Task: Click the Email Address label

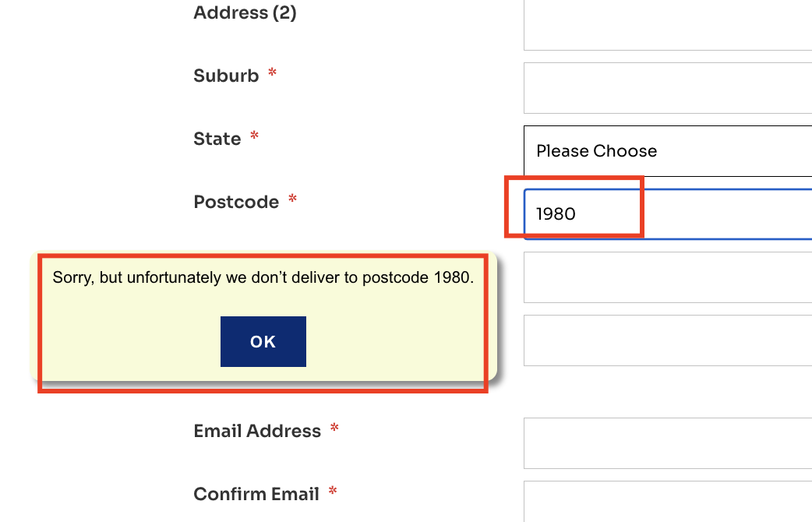Action: (257, 431)
